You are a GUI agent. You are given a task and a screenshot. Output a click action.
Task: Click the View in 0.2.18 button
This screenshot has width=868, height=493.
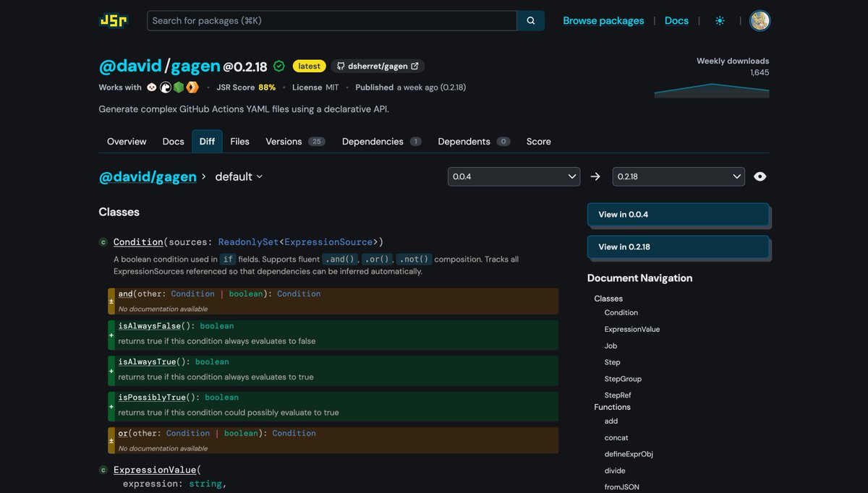678,246
